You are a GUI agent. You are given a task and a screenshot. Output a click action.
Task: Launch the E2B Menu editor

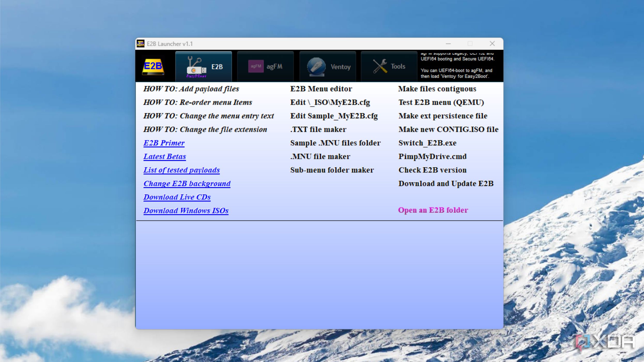point(321,89)
